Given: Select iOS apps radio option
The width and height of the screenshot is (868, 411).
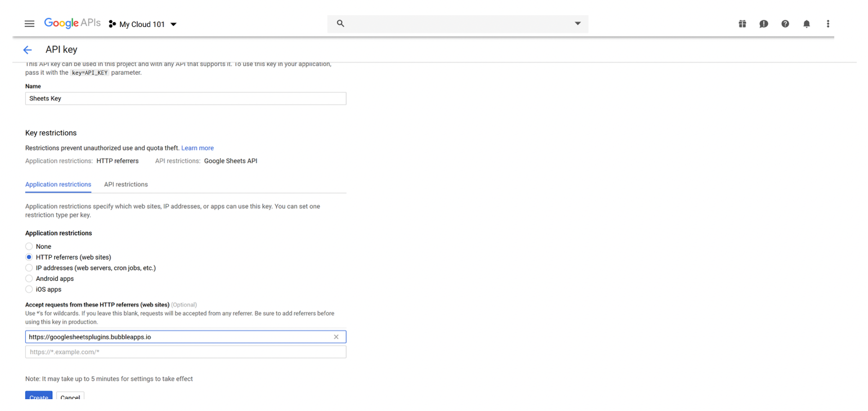Looking at the screenshot, I should (29, 289).
